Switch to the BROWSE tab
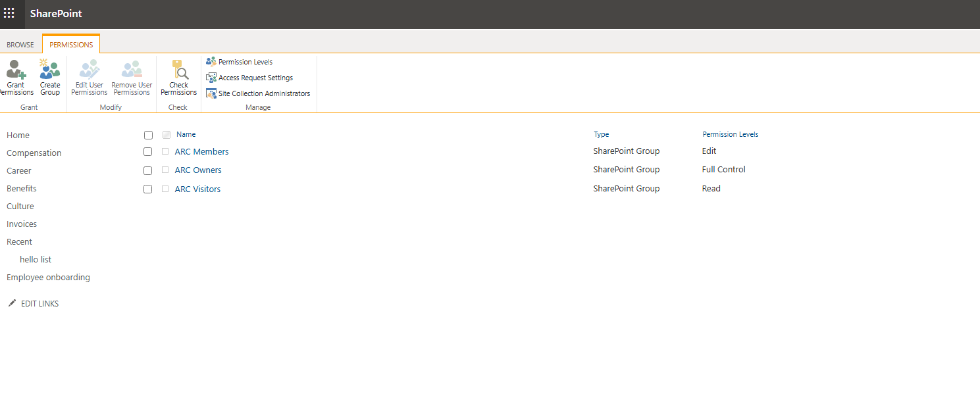This screenshot has width=980, height=394. (20, 45)
